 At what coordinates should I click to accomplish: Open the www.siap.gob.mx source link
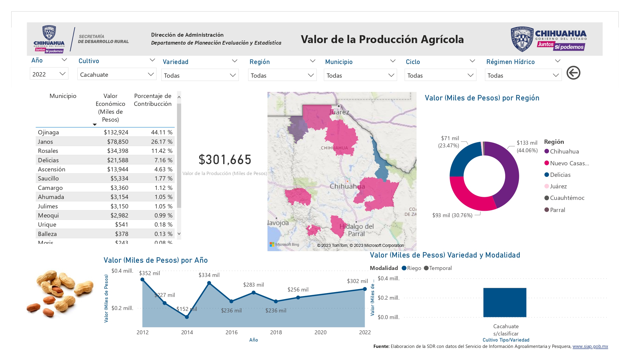[x=590, y=346]
